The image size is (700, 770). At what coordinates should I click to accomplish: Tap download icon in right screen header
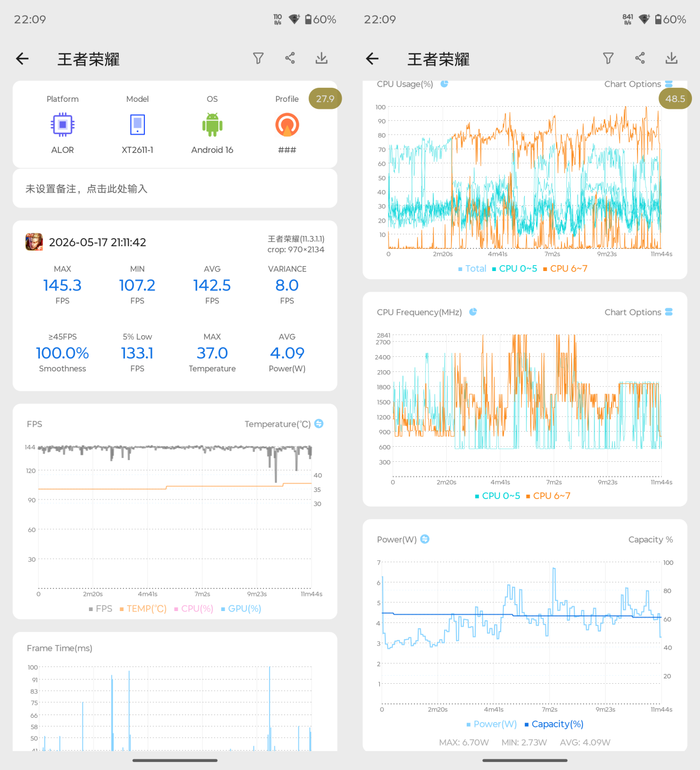point(671,58)
